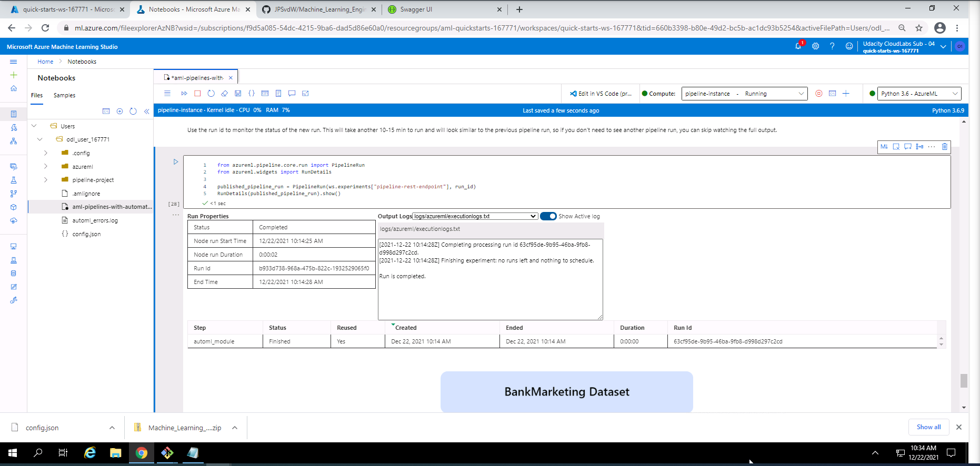Click the plus icon to add new compute
The image size is (980, 466).
pyautogui.click(x=846, y=94)
